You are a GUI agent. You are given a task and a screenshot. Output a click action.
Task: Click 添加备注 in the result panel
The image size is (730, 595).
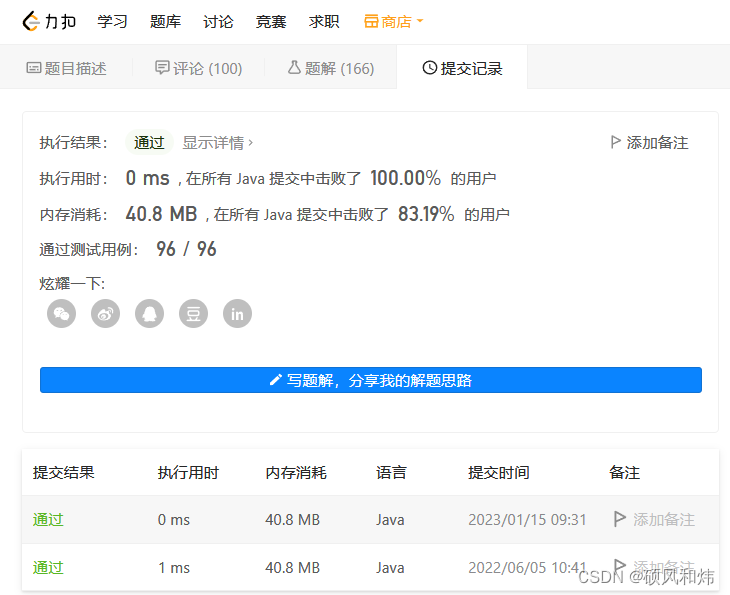coord(649,142)
